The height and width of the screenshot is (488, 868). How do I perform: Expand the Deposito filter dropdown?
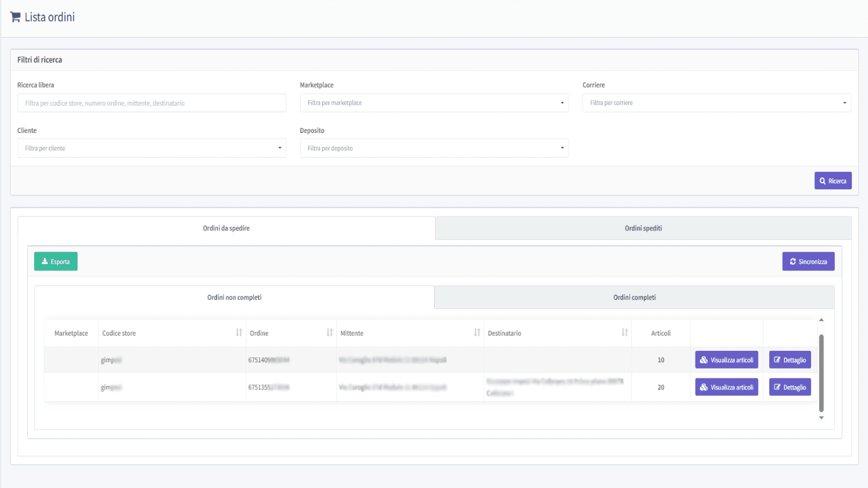coord(434,148)
